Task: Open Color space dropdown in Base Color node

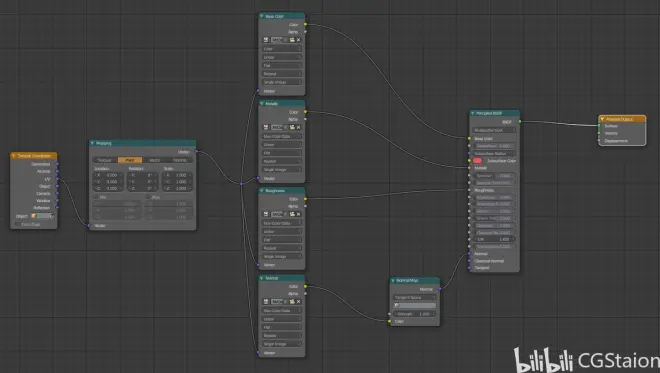Action: point(282,49)
